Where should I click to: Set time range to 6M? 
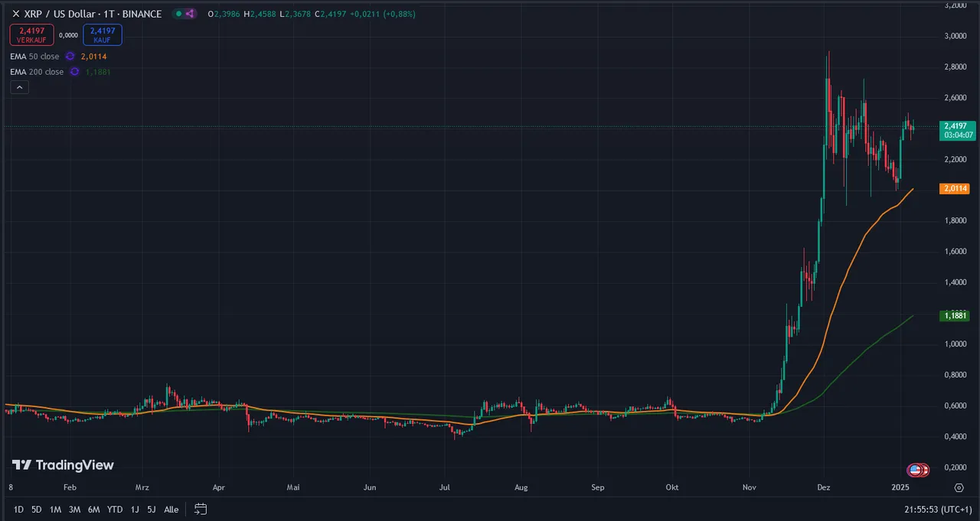(x=93, y=510)
